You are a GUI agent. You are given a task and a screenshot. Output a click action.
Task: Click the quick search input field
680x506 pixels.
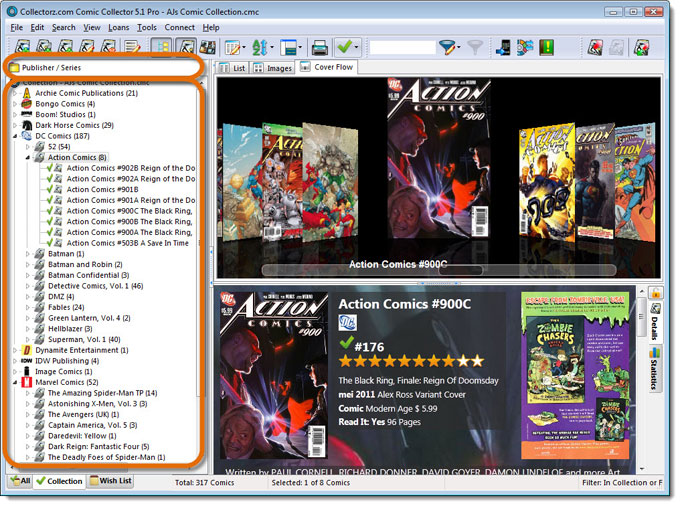(402, 47)
